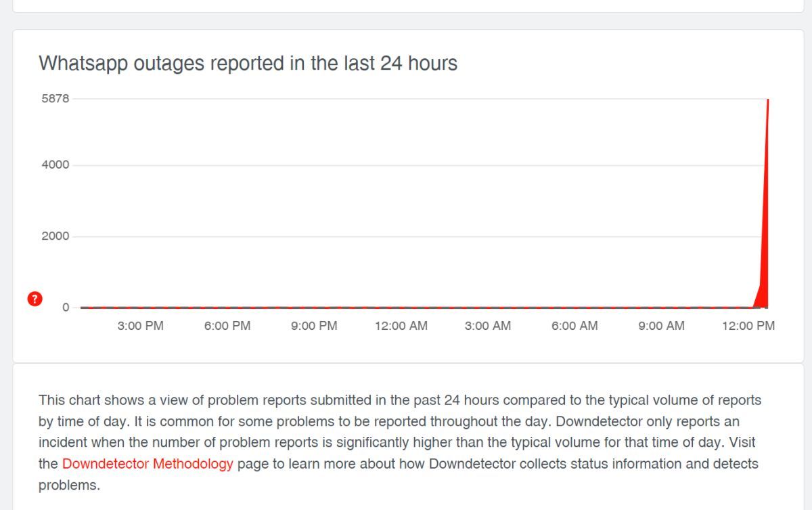Click the 4000 y-axis value label

[x=55, y=165]
